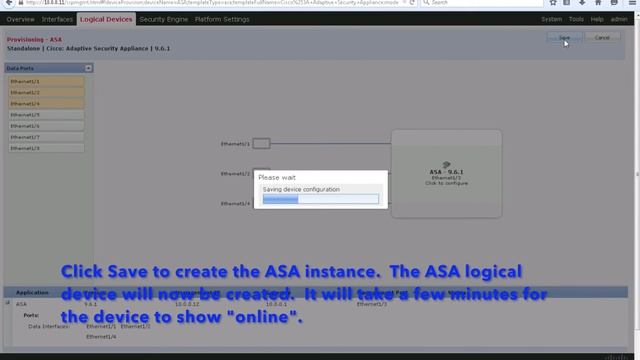Image resolution: width=640 pixels, height=360 pixels.
Task: Click Ethernet1/1 port box in diagram
Action: pos(261,143)
